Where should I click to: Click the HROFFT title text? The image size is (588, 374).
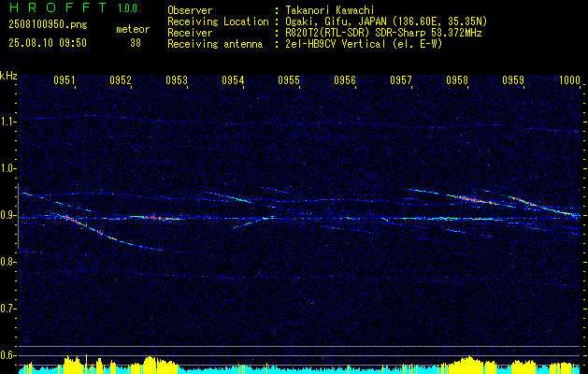59,7
